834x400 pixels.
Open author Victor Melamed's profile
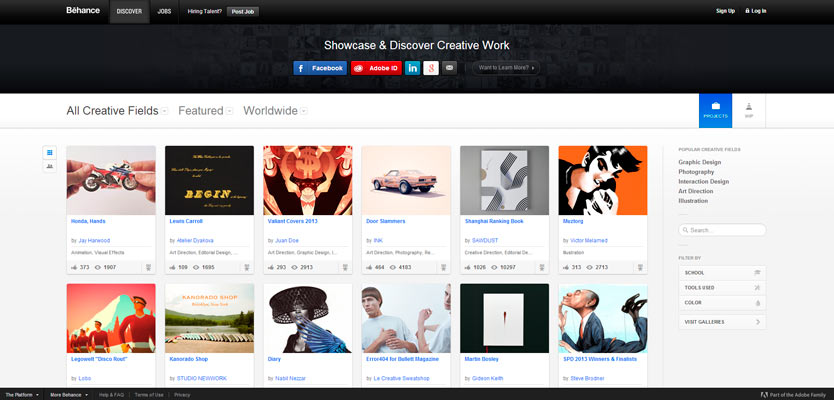click(x=589, y=240)
